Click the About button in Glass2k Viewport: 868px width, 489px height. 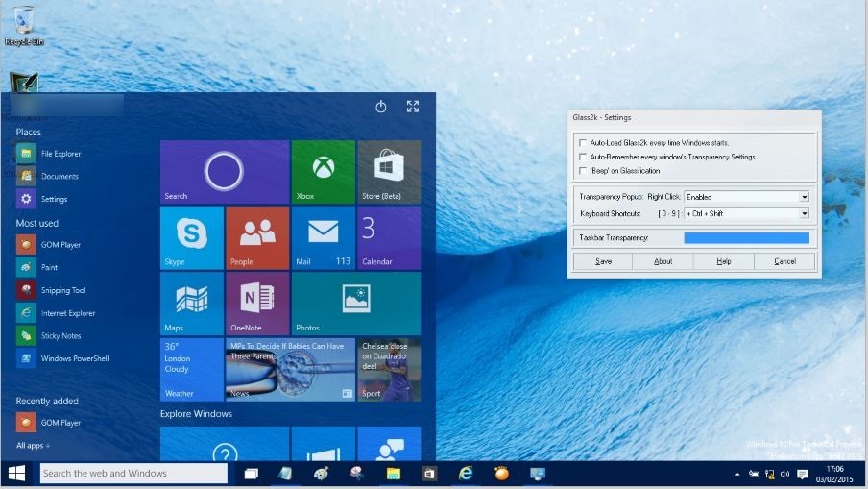(663, 261)
